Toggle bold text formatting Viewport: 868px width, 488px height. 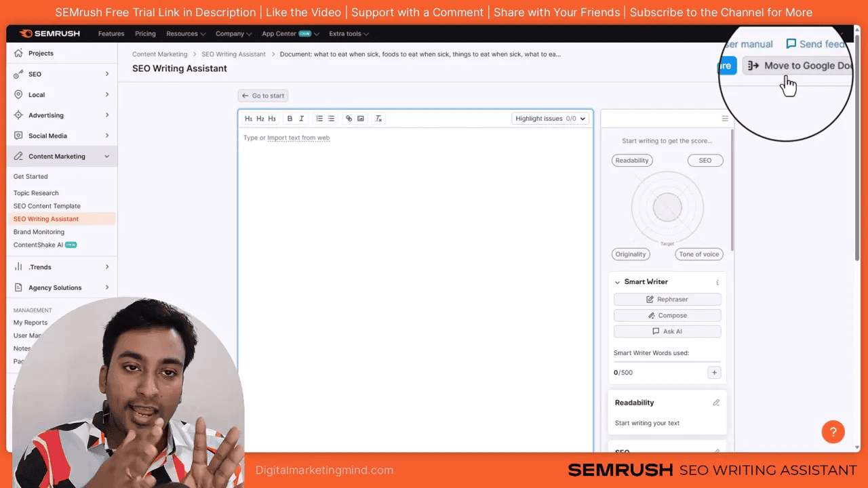pos(290,118)
